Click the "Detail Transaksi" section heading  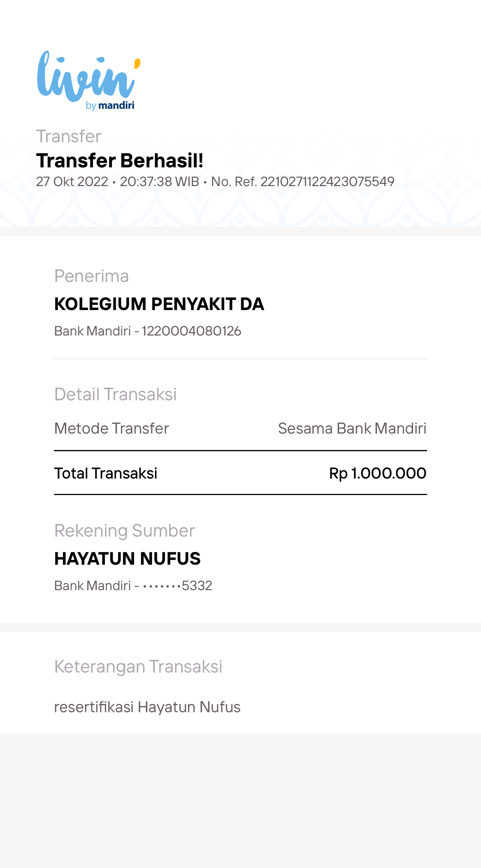[x=115, y=394]
